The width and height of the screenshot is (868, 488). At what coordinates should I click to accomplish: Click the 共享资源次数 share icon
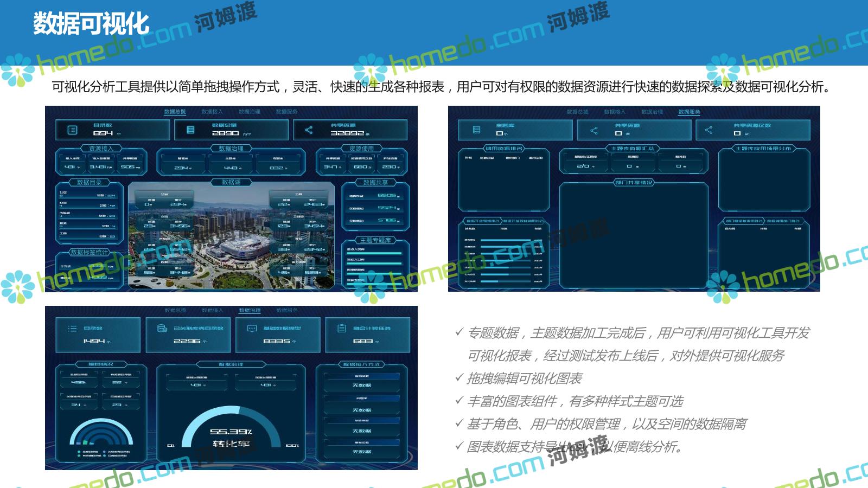tap(709, 130)
